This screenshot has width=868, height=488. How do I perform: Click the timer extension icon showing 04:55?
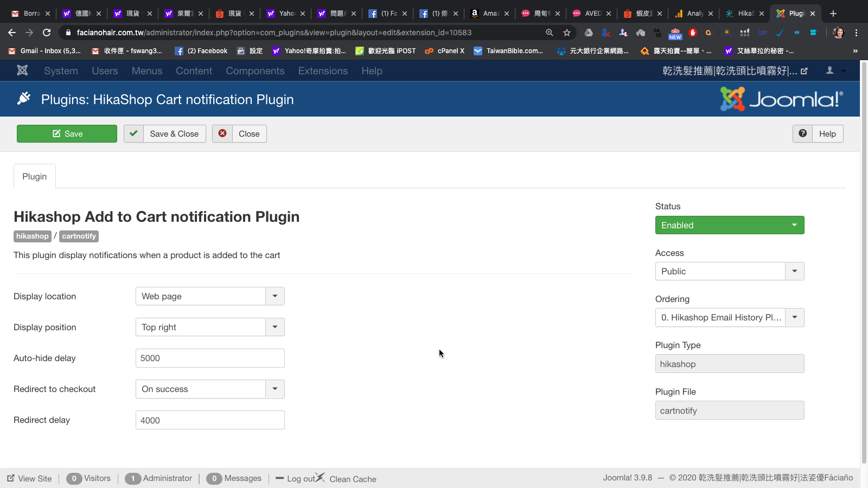click(658, 33)
